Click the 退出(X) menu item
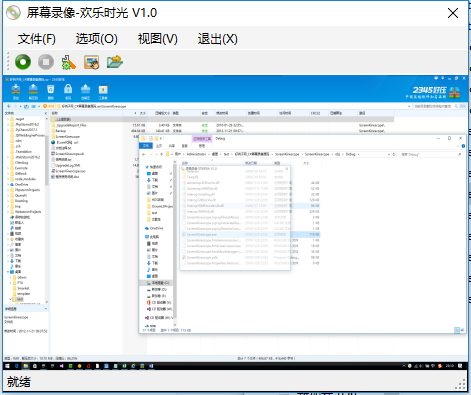The image size is (471, 395). click(x=218, y=39)
